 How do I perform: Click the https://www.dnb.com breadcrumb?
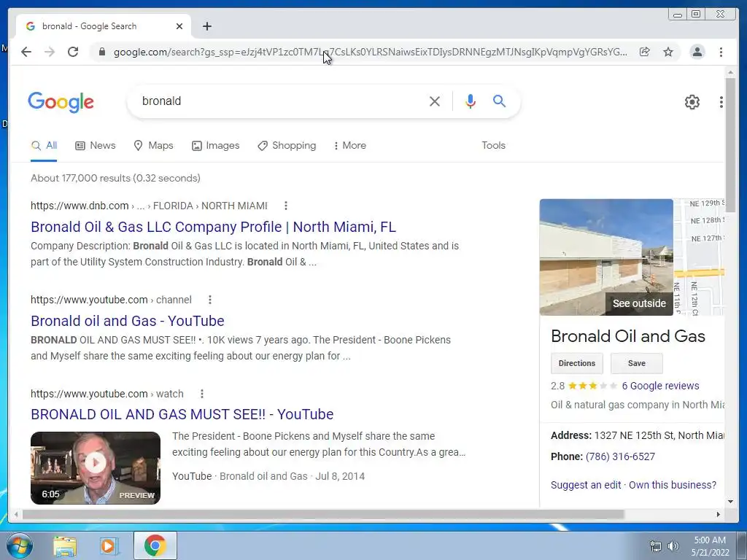[x=80, y=206]
